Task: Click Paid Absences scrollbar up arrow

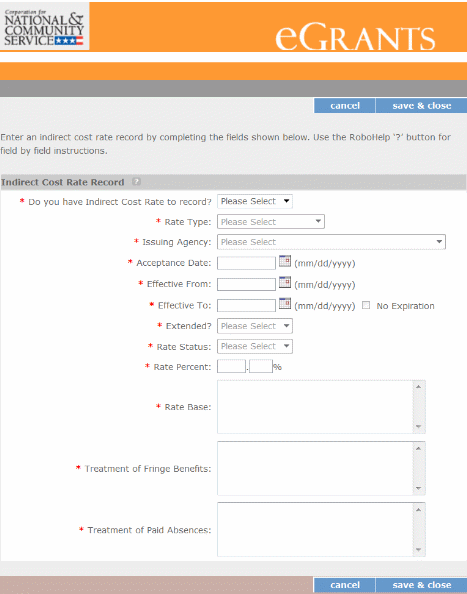Action: point(419,510)
